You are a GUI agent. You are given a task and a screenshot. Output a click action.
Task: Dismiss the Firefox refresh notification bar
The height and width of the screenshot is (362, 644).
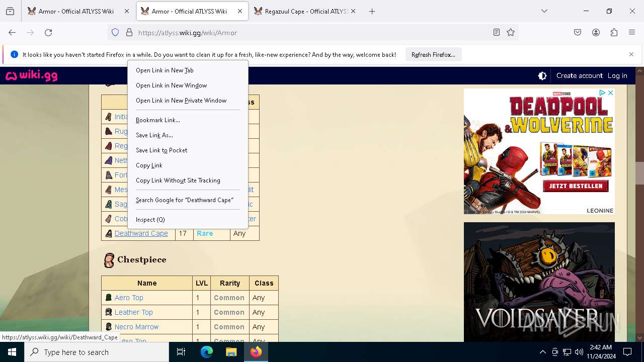[631, 54]
